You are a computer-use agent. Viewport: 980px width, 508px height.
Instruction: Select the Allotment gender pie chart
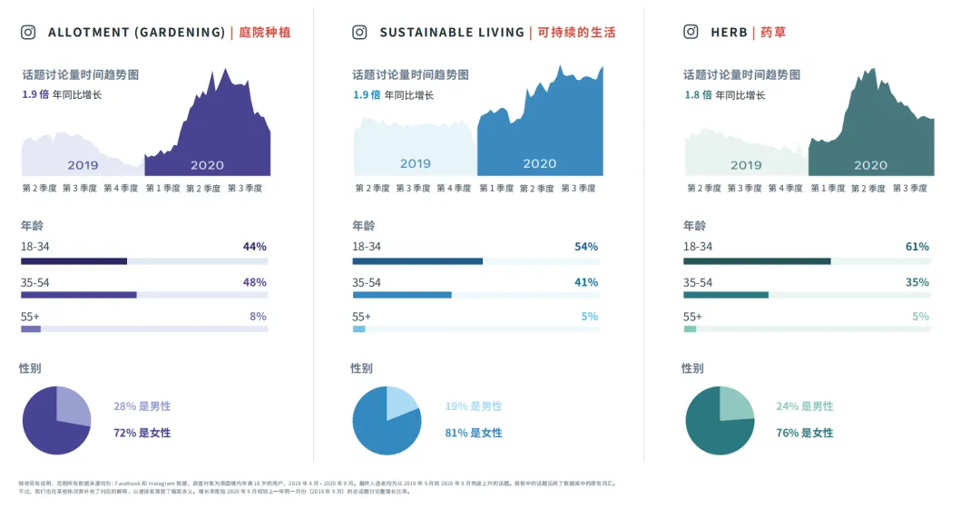click(57, 421)
